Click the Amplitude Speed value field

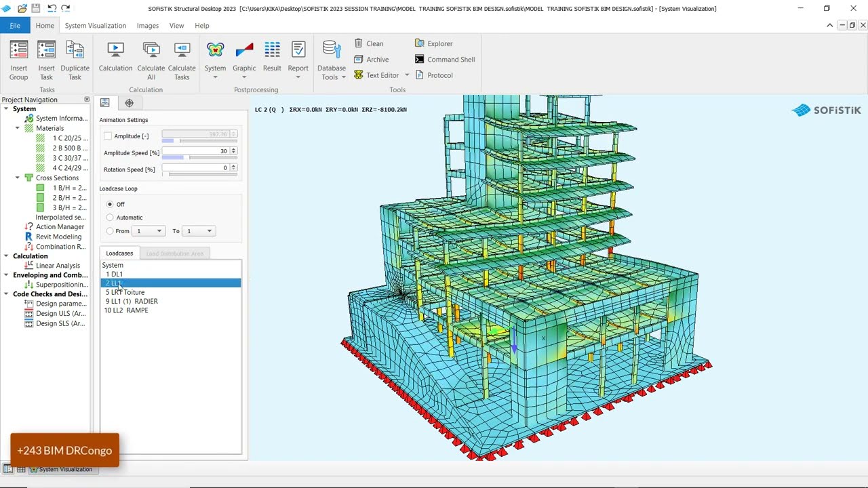tap(196, 150)
